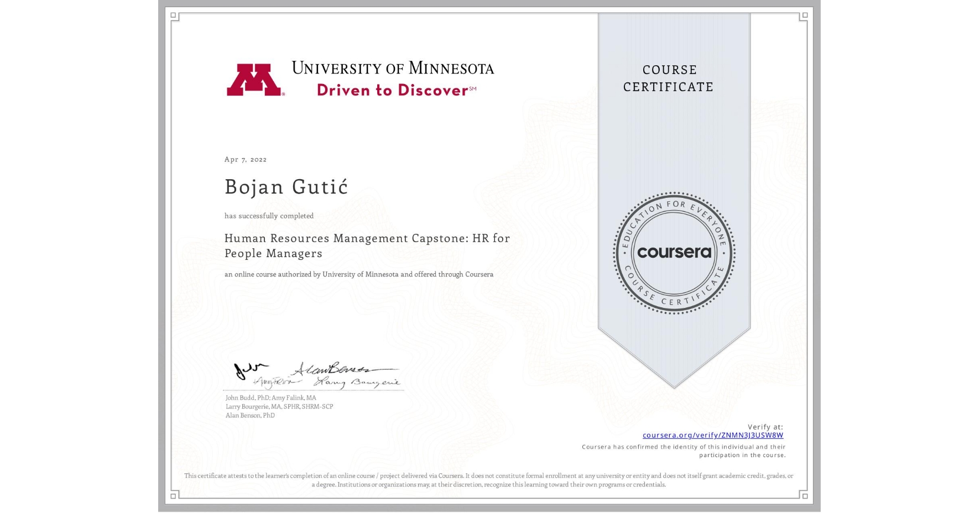Select the bottom-left corner registration mark

click(174, 496)
